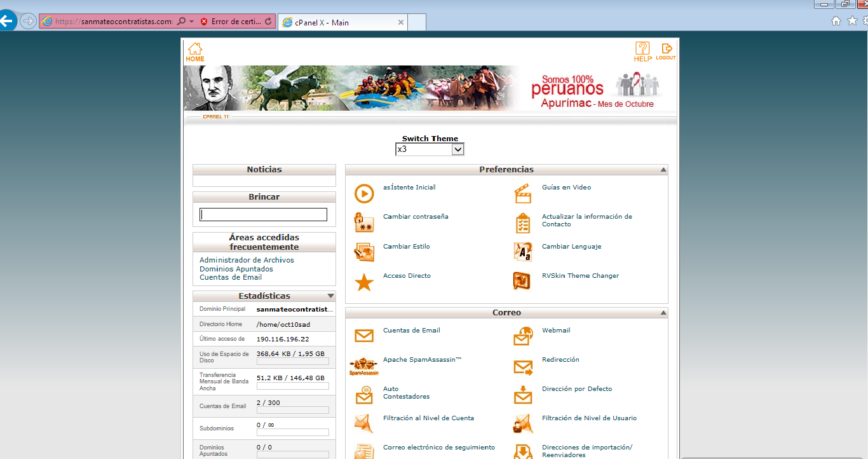Select the Webmail icon
Viewport: 868px width, 459px height.
(522, 336)
